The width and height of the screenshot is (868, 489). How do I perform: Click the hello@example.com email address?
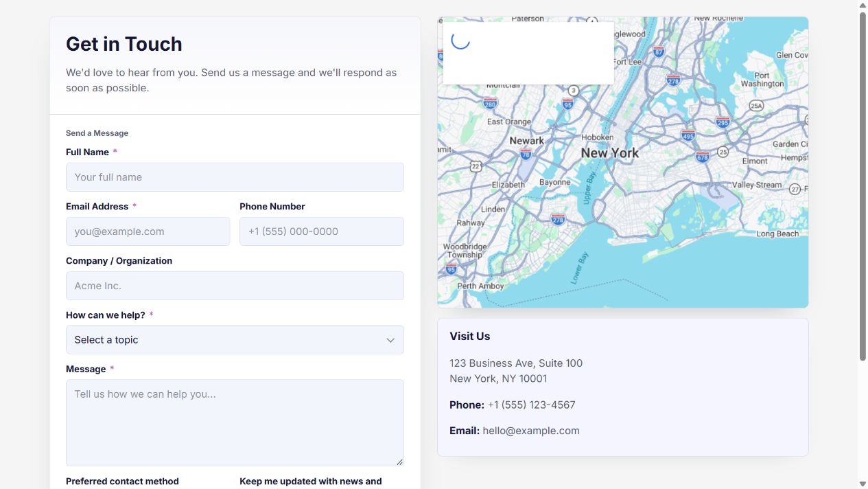[x=531, y=431]
